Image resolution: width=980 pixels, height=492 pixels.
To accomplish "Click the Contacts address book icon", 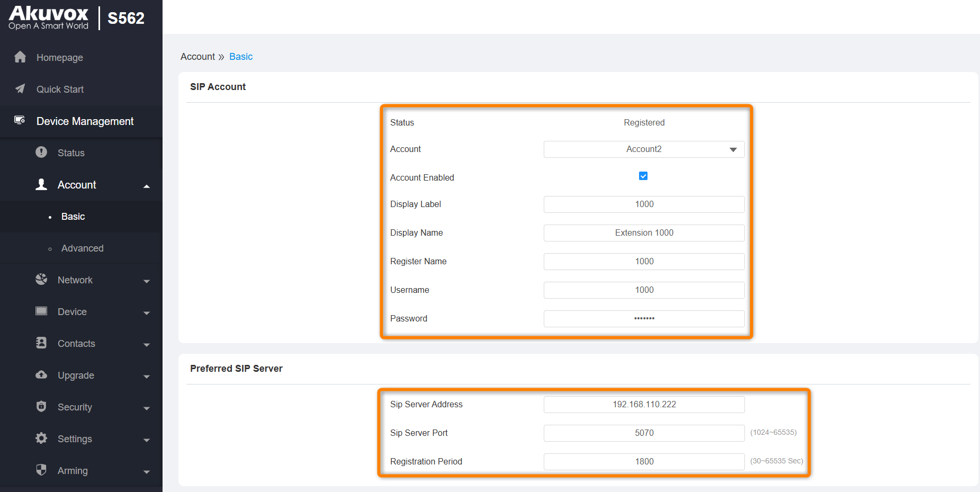I will (x=41, y=343).
